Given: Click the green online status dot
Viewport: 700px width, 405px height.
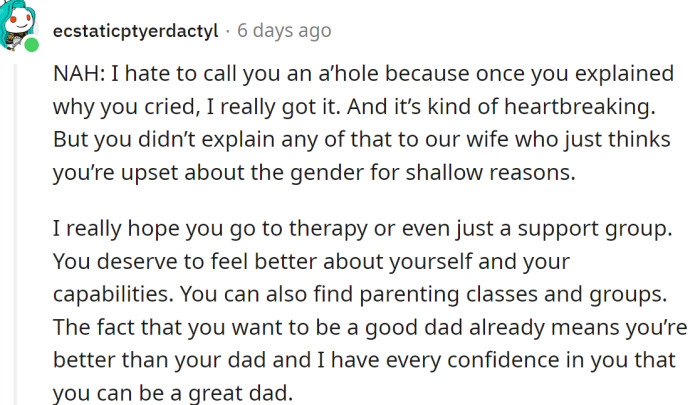Looking at the screenshot, I should click(32, 46).
